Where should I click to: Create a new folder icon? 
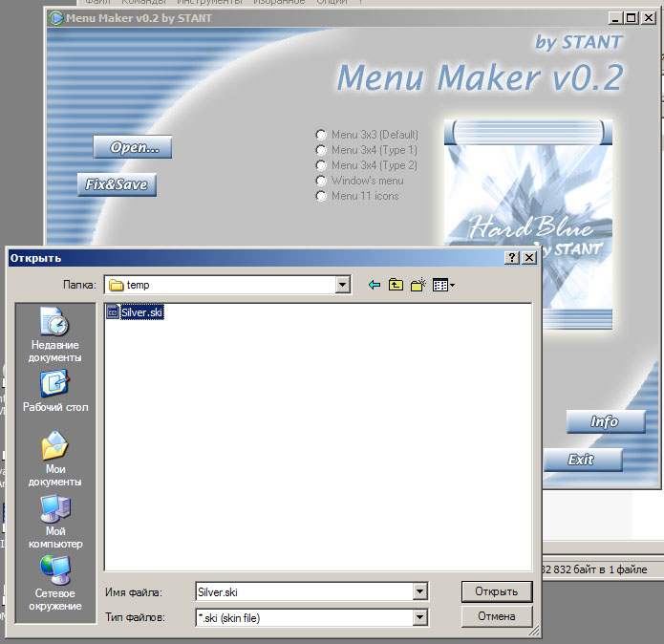(418, 285)
